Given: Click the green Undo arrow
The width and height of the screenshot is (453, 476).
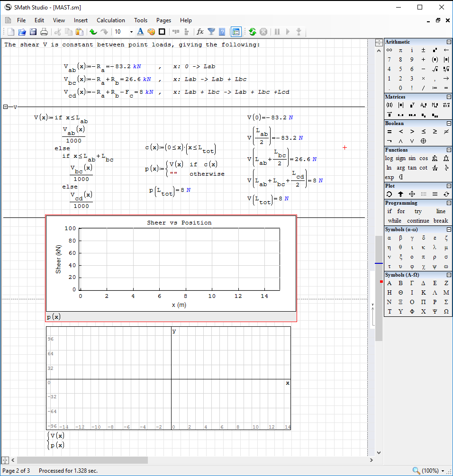Looking at the screenshot, I should (93, 32).
